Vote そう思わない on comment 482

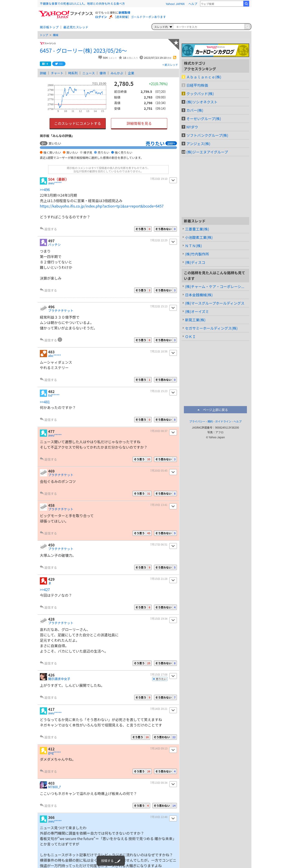click(x=165, y=420)
